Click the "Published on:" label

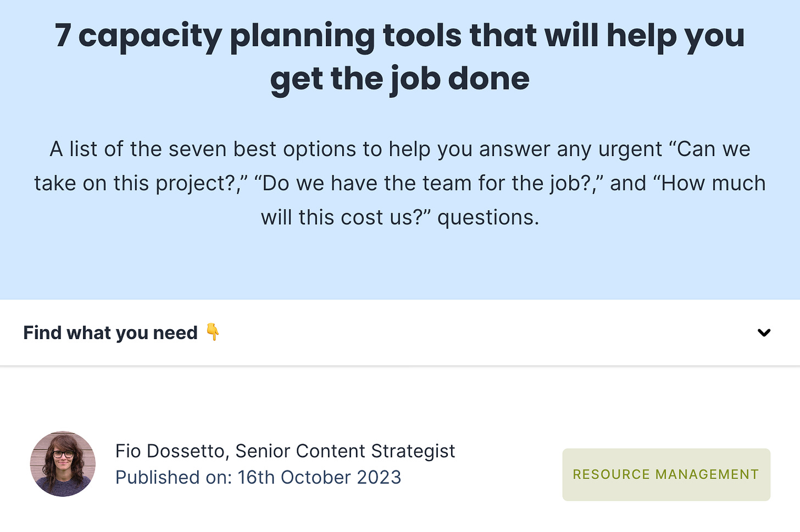(174, 477)
